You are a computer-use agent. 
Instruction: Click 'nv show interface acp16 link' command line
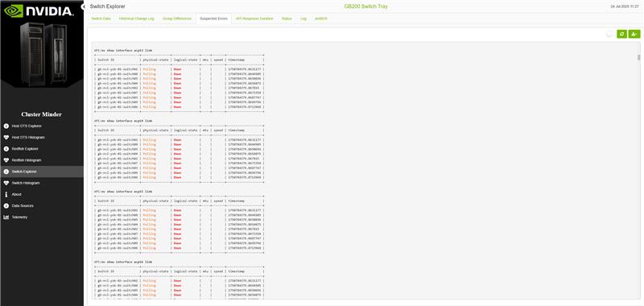(123, 262)
